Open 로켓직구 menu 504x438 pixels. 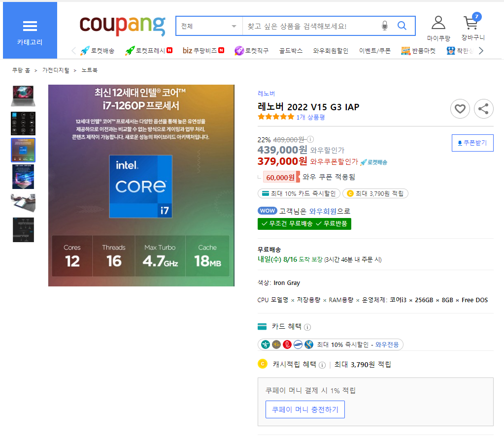[251, 51]
